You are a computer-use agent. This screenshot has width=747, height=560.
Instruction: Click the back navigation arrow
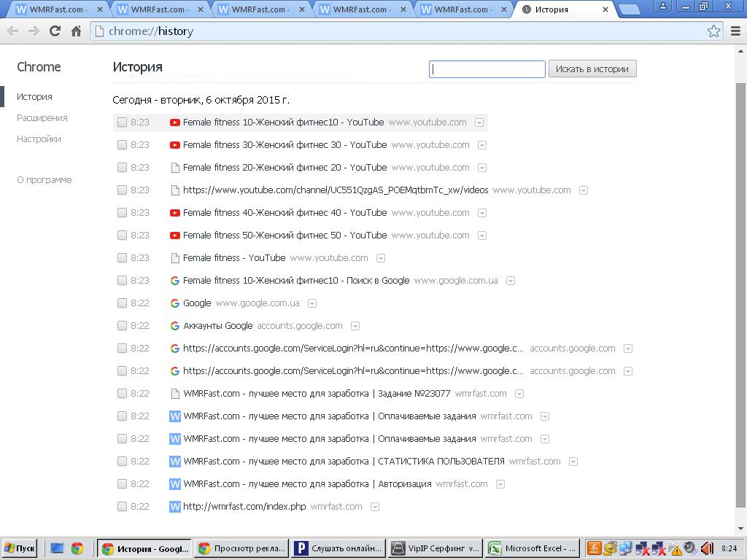coord(13,31)
